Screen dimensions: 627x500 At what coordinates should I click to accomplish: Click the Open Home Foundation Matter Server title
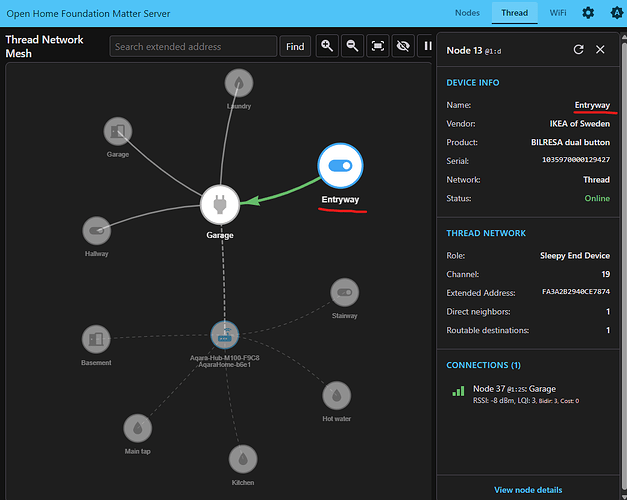pyautogui.click(x=88, y=14)
